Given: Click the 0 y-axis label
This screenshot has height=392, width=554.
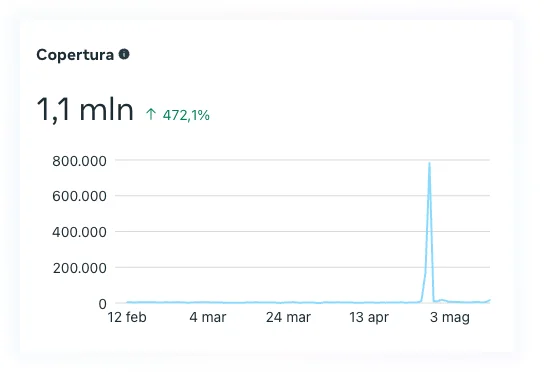Looking at the screenshot, I should click(102, 304).
